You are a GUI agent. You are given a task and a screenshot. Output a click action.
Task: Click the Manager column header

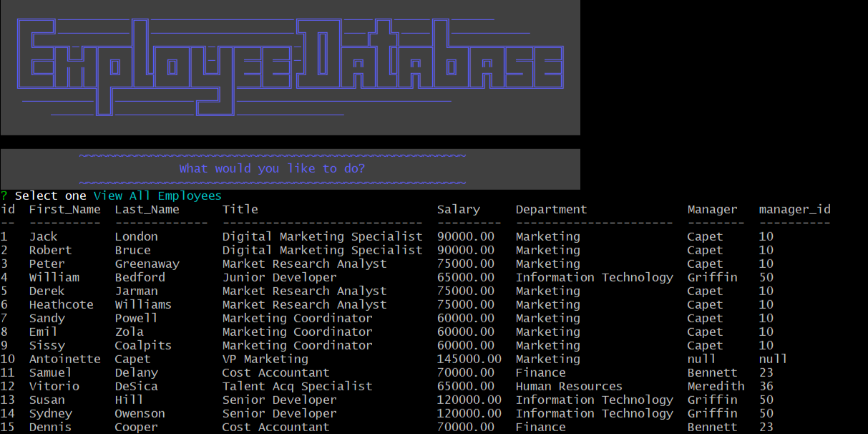click(x=713, y=209)
